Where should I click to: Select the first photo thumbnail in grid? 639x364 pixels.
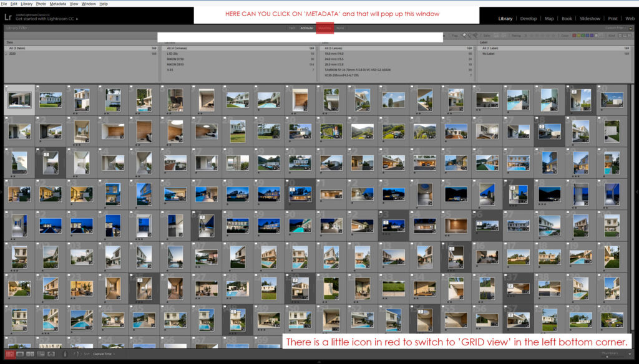tap(18, 100)
